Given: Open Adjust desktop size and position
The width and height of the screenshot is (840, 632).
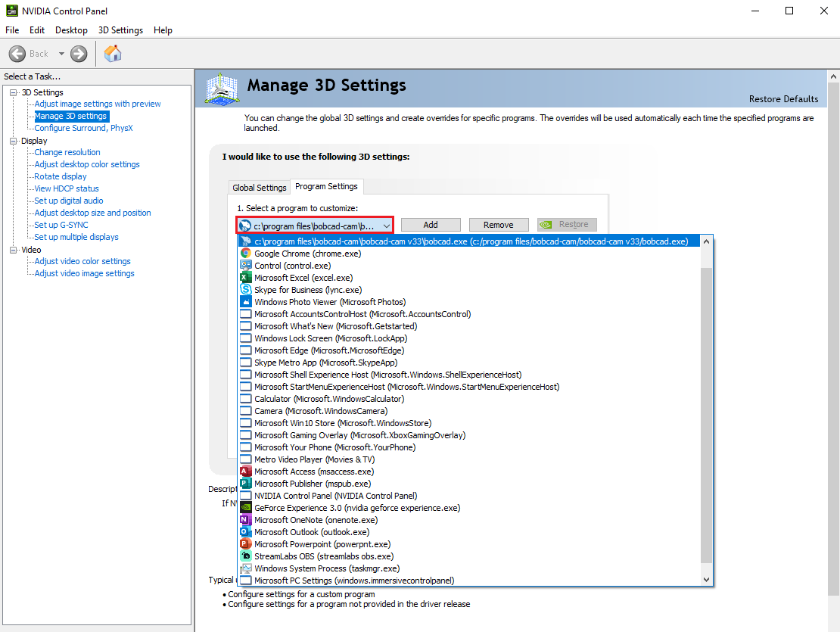Looking at the screenshot, I should [92, 213].
